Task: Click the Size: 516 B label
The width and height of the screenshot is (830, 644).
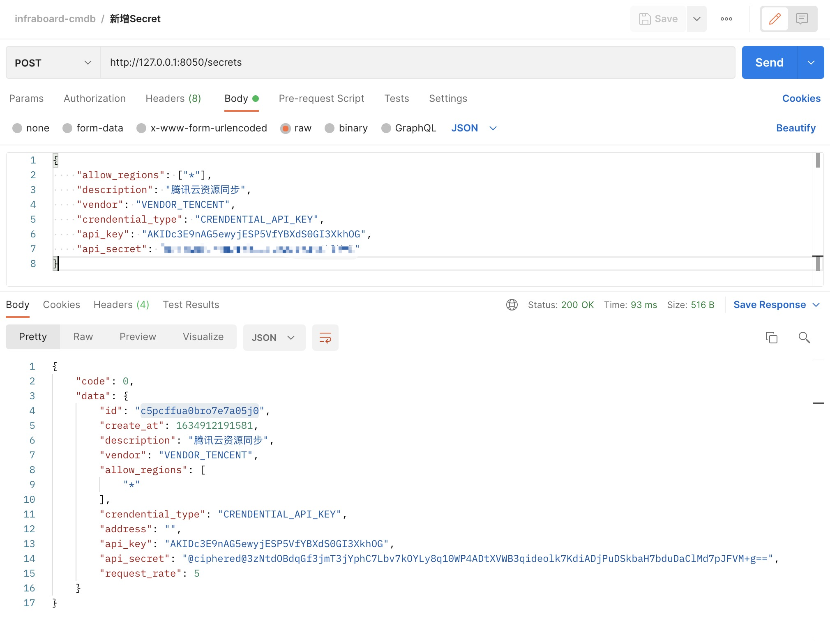Action: coord(691,305)
